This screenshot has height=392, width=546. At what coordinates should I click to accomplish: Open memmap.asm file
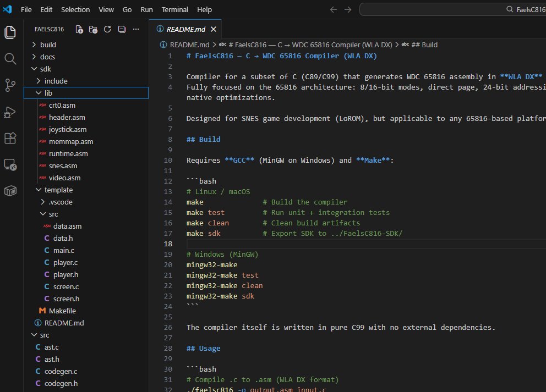click(x=71, y=141)
